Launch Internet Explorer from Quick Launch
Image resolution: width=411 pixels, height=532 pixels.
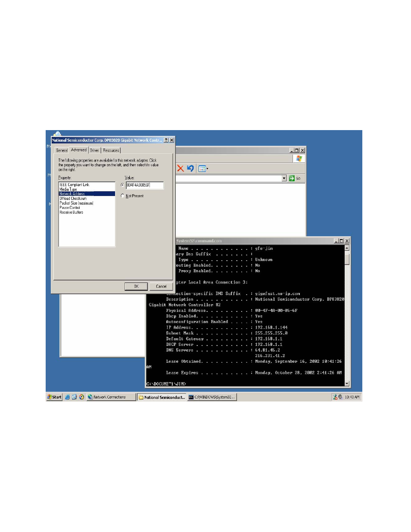[67, 397]
